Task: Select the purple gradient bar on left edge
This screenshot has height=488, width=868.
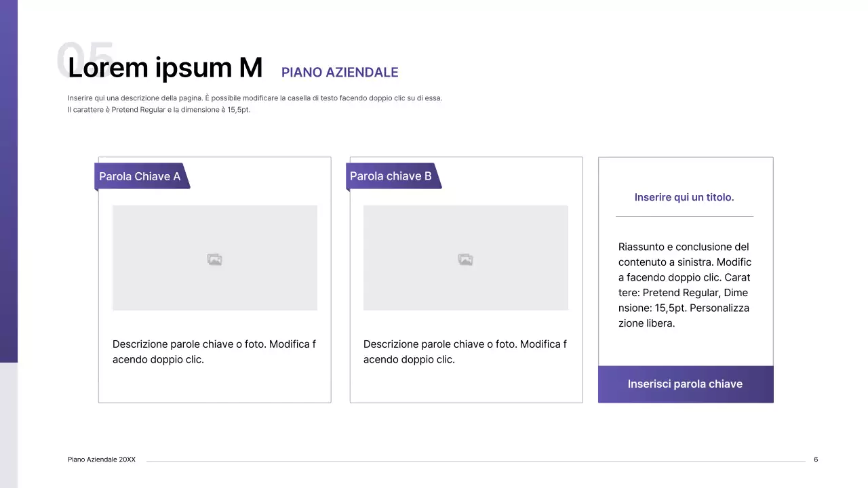Action: (x=8, y=183)
